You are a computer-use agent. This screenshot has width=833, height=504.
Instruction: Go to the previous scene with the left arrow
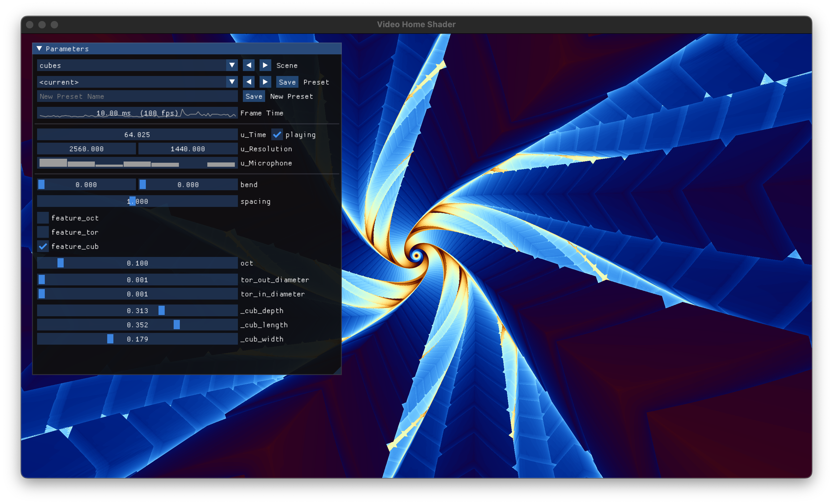248,65
